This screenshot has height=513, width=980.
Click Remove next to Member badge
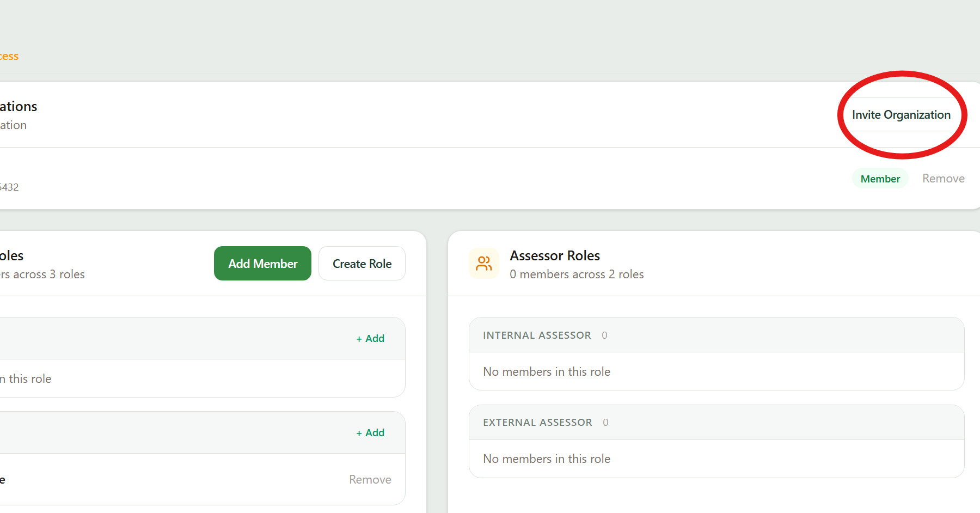click(944, 179)
